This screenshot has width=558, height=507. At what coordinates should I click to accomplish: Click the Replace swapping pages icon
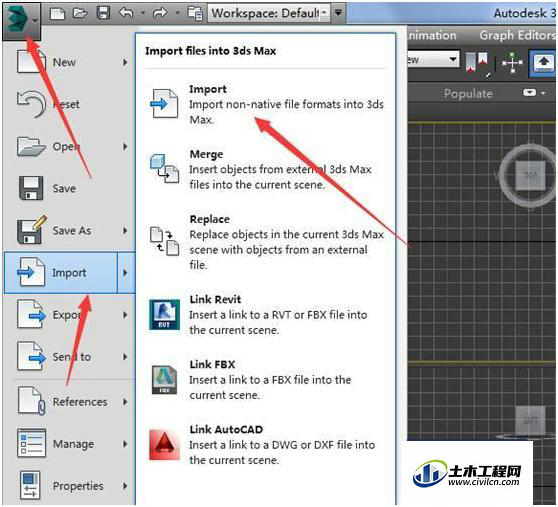click(x=164, y=241)
